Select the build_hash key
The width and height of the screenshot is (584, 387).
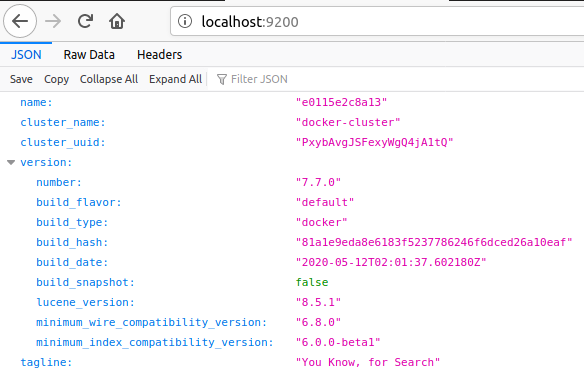tap(72, 242)
